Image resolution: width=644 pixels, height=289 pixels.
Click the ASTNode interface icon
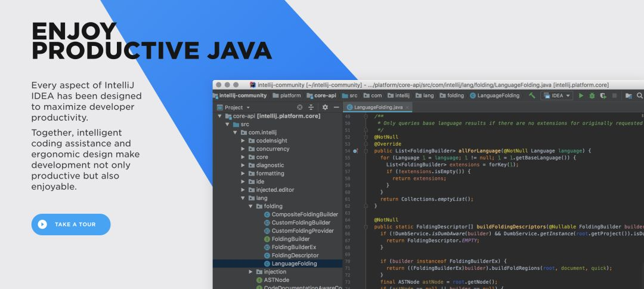(259, 280)
